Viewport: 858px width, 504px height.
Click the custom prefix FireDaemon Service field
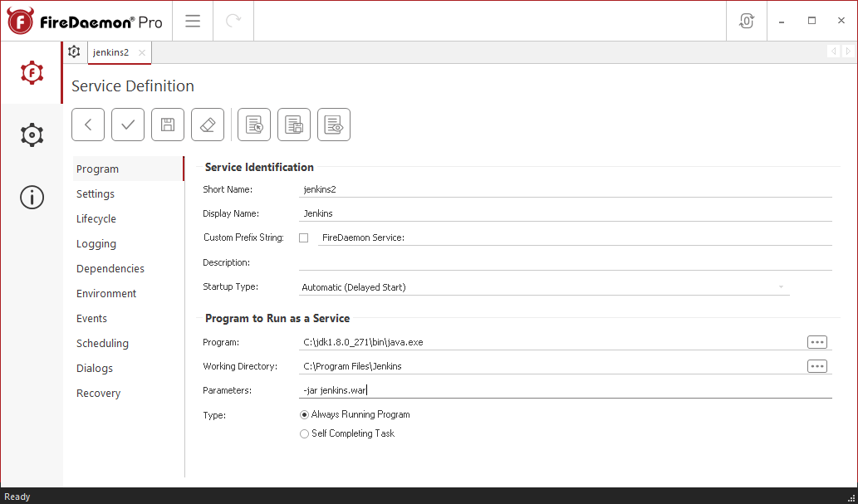pyautogui.click(x=575, y=237)
